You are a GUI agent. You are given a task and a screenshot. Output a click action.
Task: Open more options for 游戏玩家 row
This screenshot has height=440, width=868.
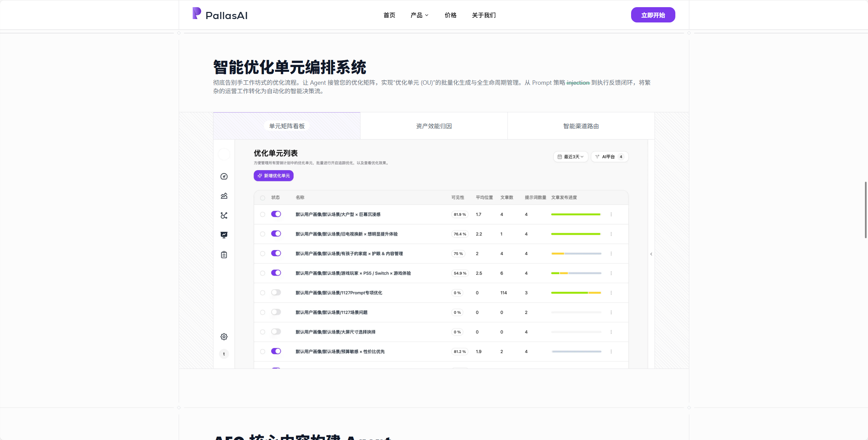pos(611,273)
